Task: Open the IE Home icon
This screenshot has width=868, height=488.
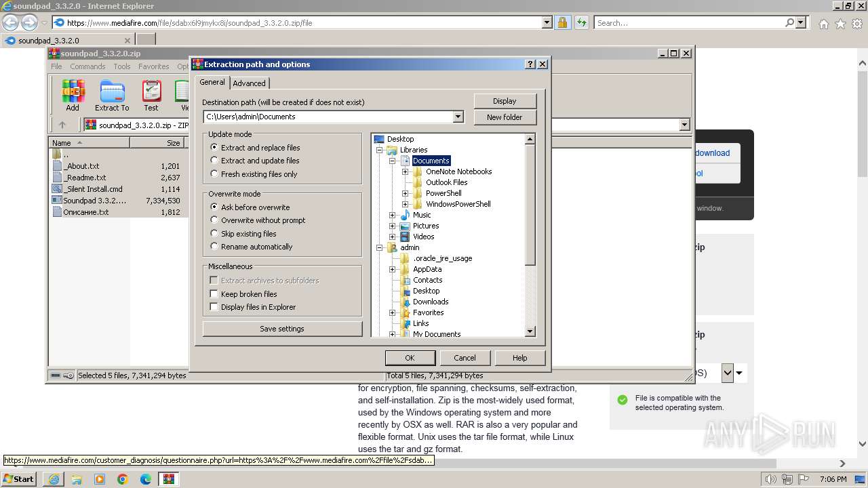Action: [x=823, y=24]
